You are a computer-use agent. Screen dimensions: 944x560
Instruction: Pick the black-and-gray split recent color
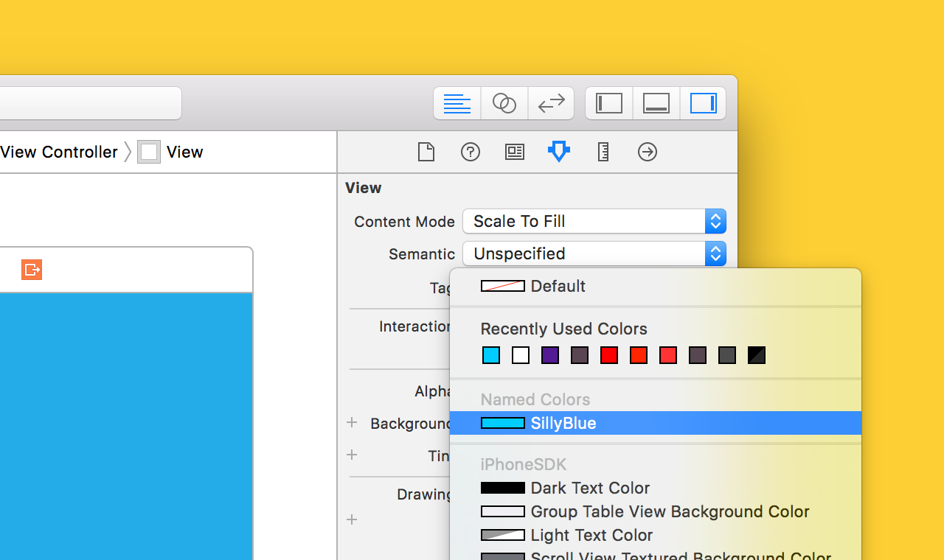click(757, 355)
